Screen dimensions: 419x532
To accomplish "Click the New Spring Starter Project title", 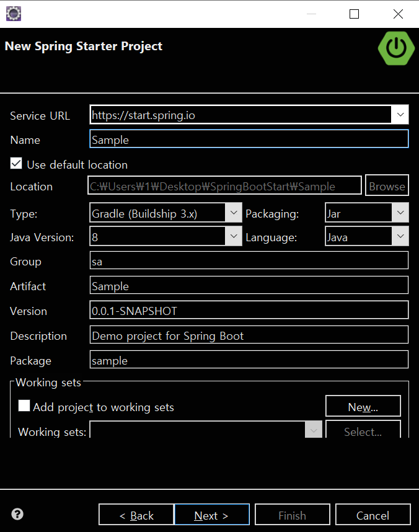I will [84, 46].
